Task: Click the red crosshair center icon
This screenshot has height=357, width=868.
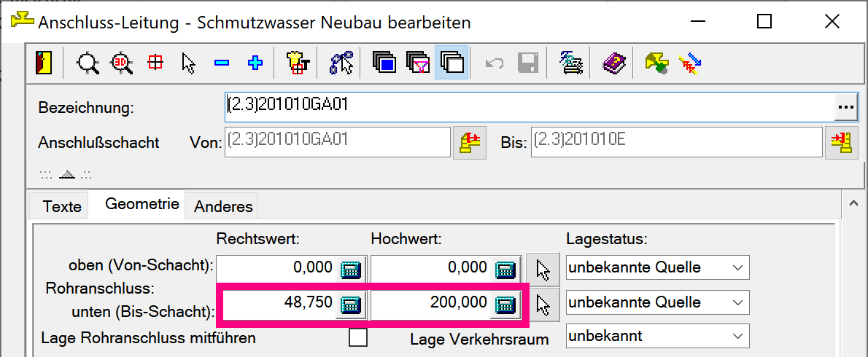Action: point(155,63)
